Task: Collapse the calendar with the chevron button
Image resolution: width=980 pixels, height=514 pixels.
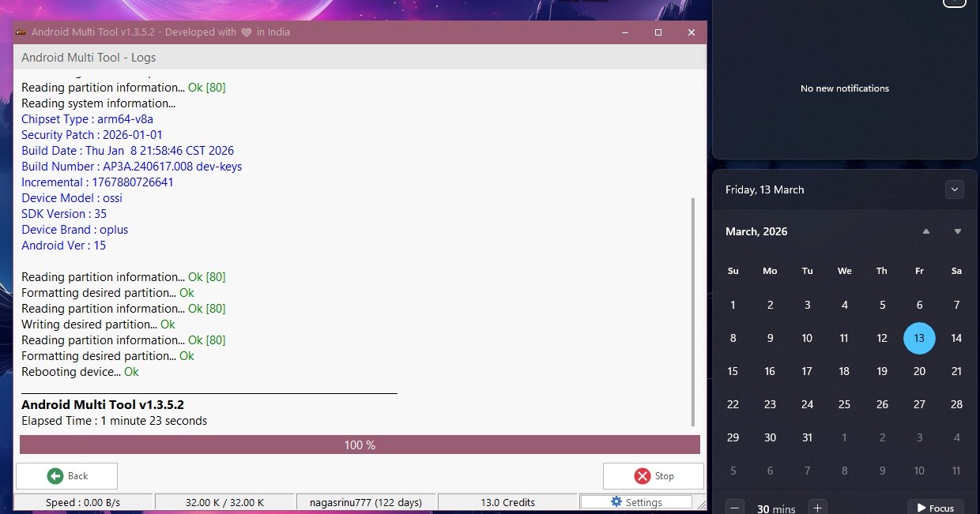Action: pyautogui.click(x=955, y=189)
